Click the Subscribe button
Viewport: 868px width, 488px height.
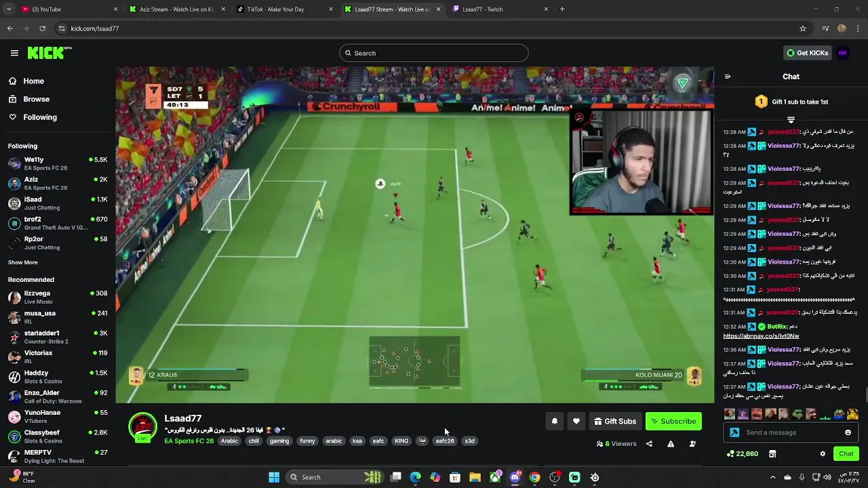673,421
